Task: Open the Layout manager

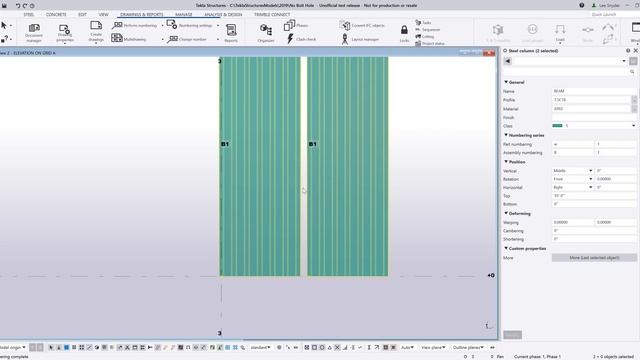Action: (x=359, y=39)
